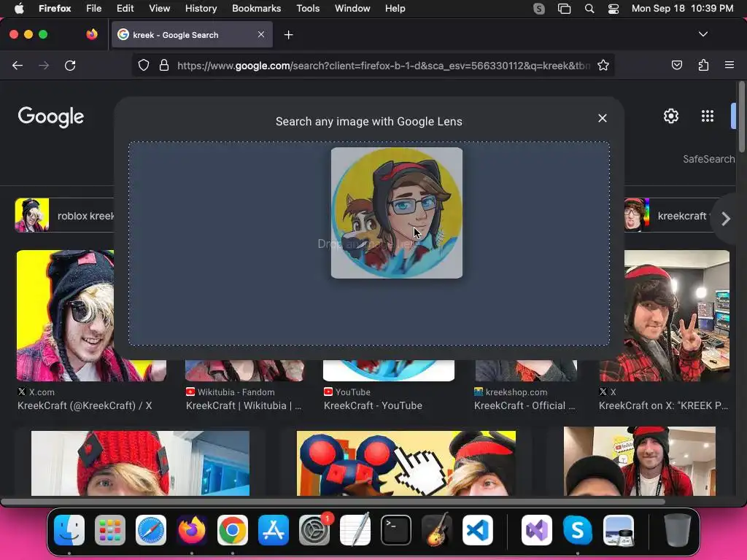The image size is (747, 560).
Task: Click the Stage Manager menu bar icon
Action: [564, 9]
